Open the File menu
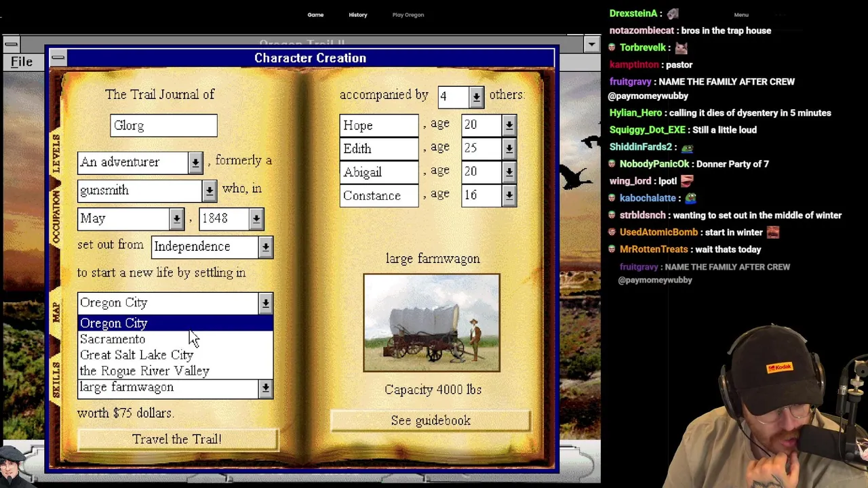 pyautogui.click(x=22, y=62)
